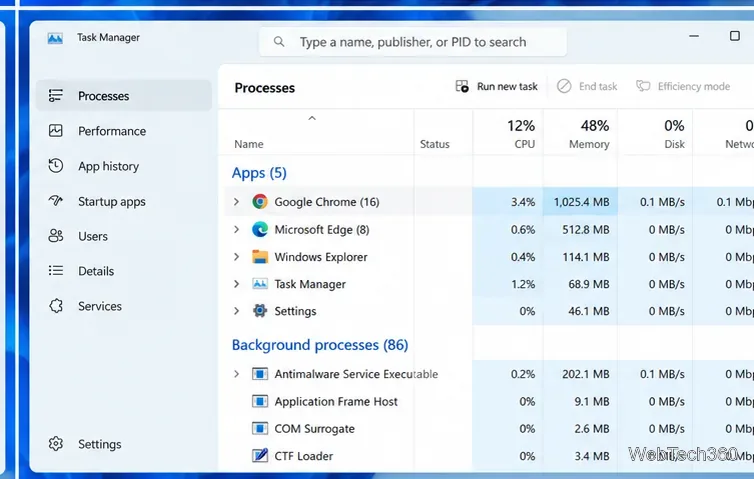Click the Microsoft Edge process icon
This screenshot has height=479, width=754.
260,229
